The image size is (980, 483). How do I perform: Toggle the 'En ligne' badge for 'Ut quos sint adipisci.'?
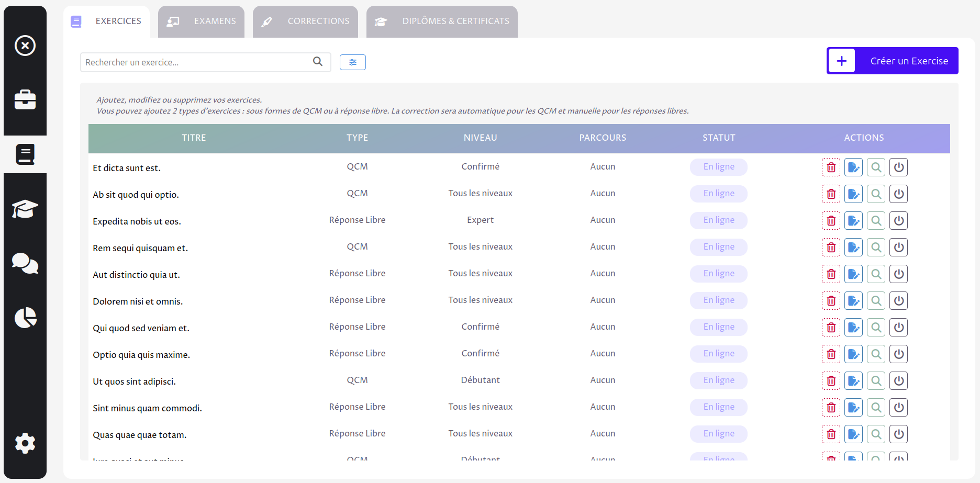click(x=718, y=380)
